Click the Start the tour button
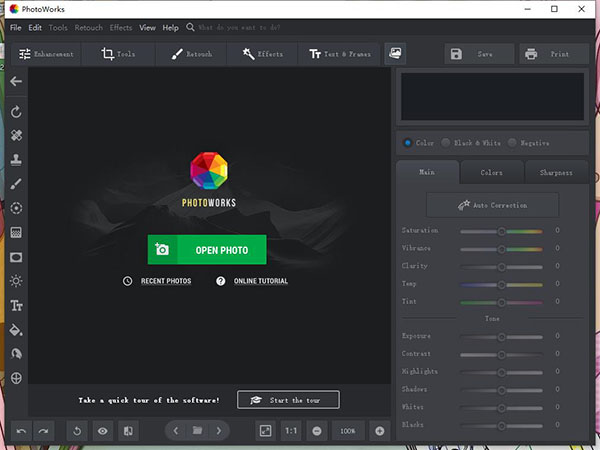The width and height of the screenshot is (600, 450). point(288,400)
